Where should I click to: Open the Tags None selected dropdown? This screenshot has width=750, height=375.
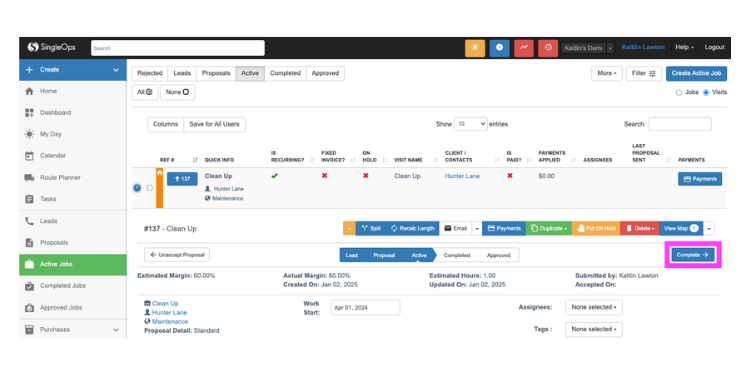tap(594, 329)
